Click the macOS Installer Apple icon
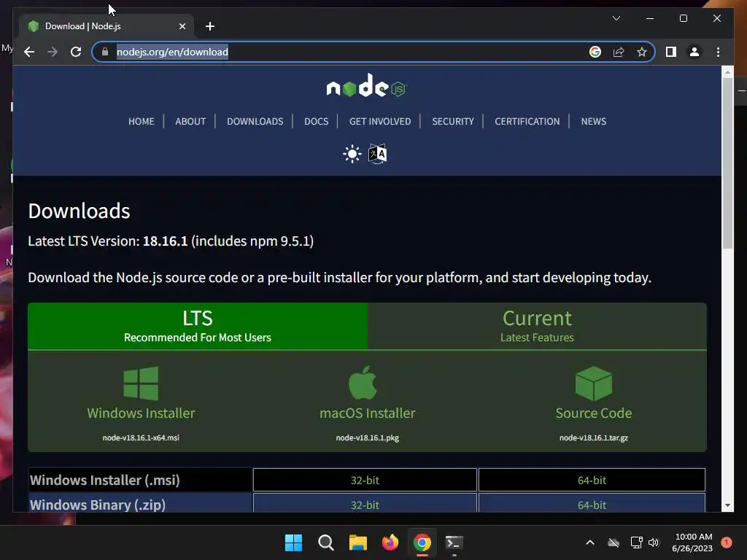Screen dimensions: 747x560 click(363, 382)
